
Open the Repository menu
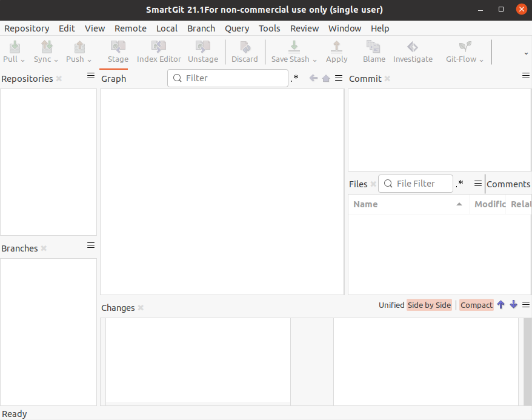[27, 28]
